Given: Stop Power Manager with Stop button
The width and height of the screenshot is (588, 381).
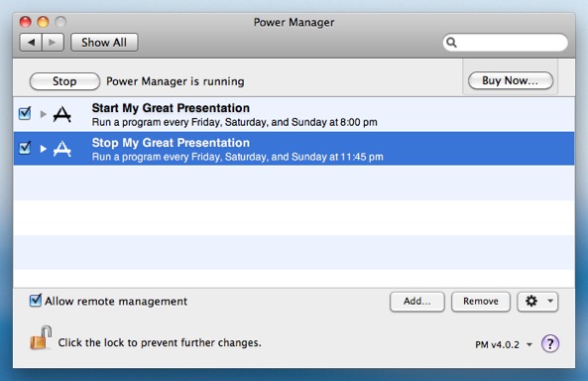Looking at the screenshot, I should [x=64, y=81].
